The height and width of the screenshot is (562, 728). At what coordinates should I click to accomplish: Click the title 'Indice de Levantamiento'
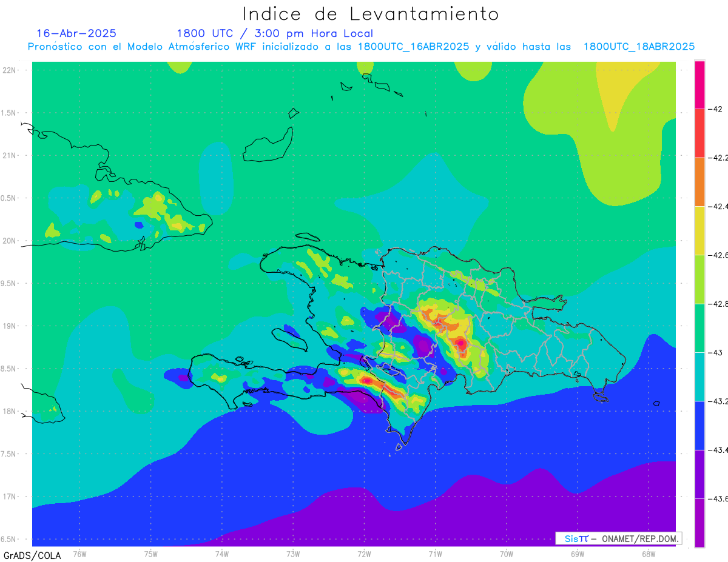click(x=371, y=13)
